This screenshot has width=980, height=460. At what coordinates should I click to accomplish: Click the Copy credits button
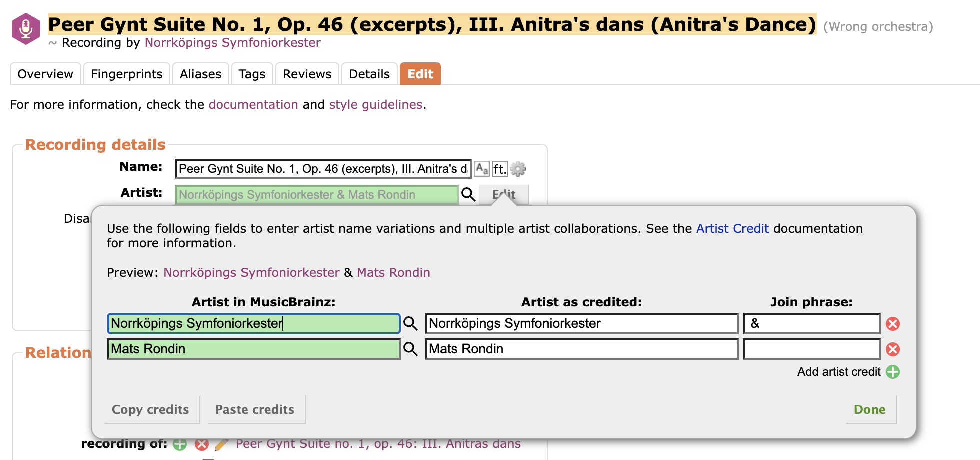coord(150,409)
